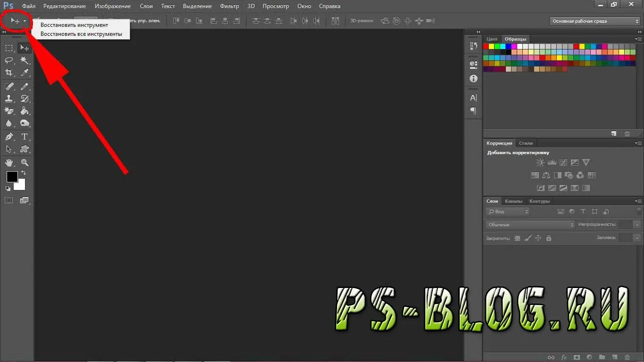Select the Blur tool
The height and width of the screenshot is (362, 644).
pos(9,123)
